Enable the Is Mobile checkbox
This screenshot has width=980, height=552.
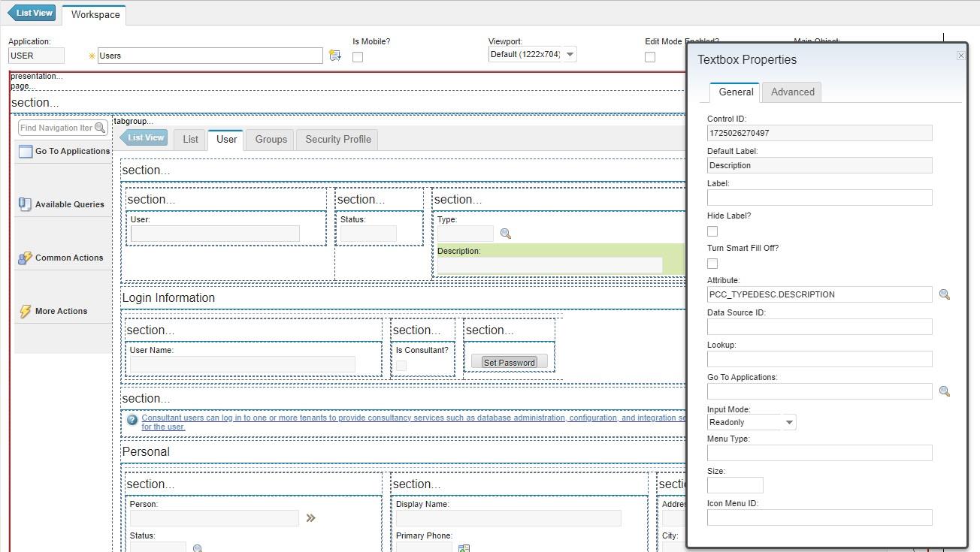[x=358, y=56]
